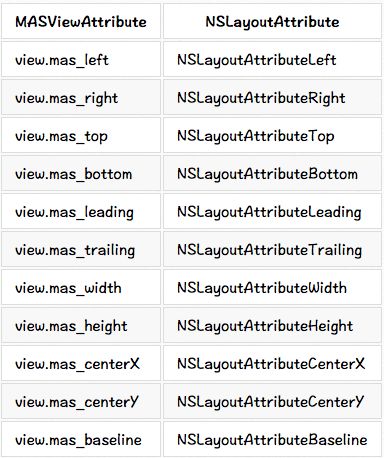The width and height of the screenshot is (384, 458).
Task: Click the NSLayoutAttributeTop cell
Action: pos(272,136)
